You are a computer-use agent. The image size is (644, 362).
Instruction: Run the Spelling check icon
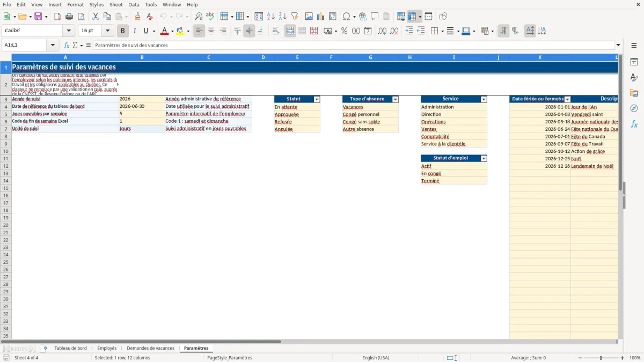(210, 17)
